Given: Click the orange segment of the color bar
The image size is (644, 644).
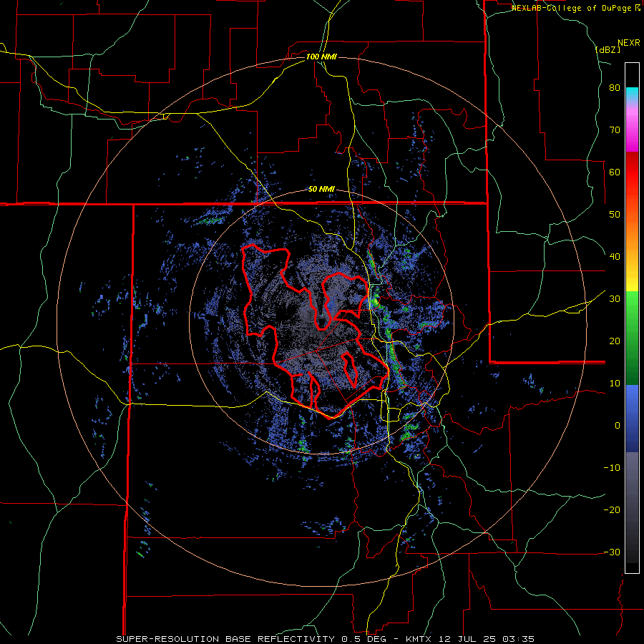Looking at the screenshot, I should point(632,236).
